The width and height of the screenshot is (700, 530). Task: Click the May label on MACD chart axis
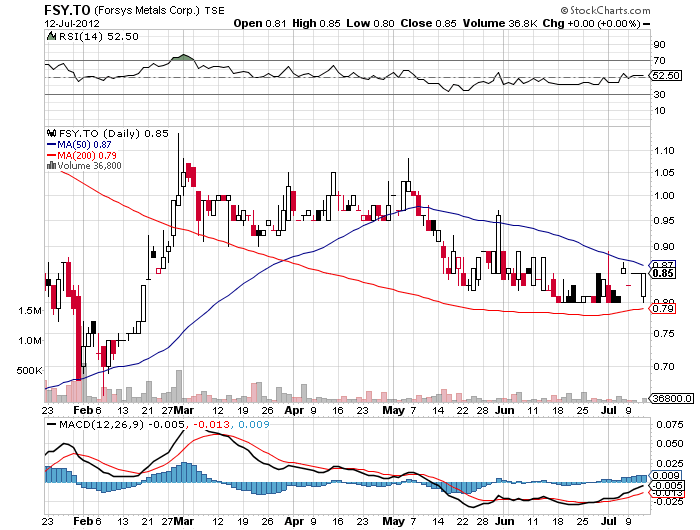394,521
